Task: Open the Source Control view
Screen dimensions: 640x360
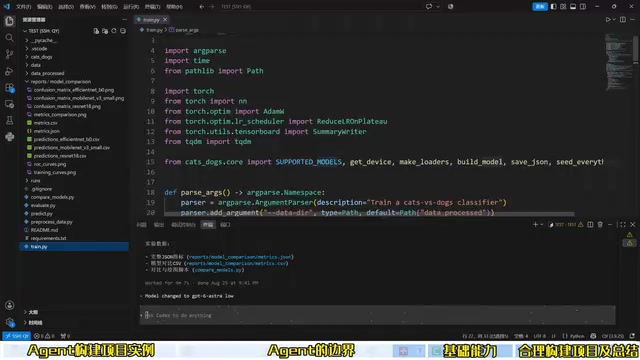Action: 9,54
